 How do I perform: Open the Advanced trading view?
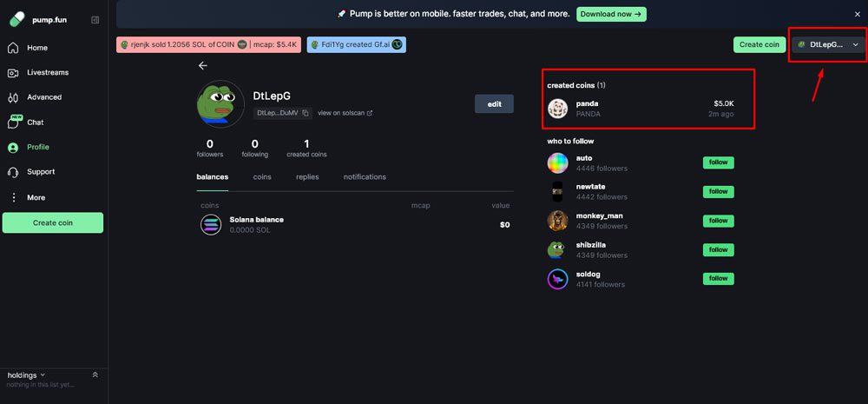click(x=43, y=97)
